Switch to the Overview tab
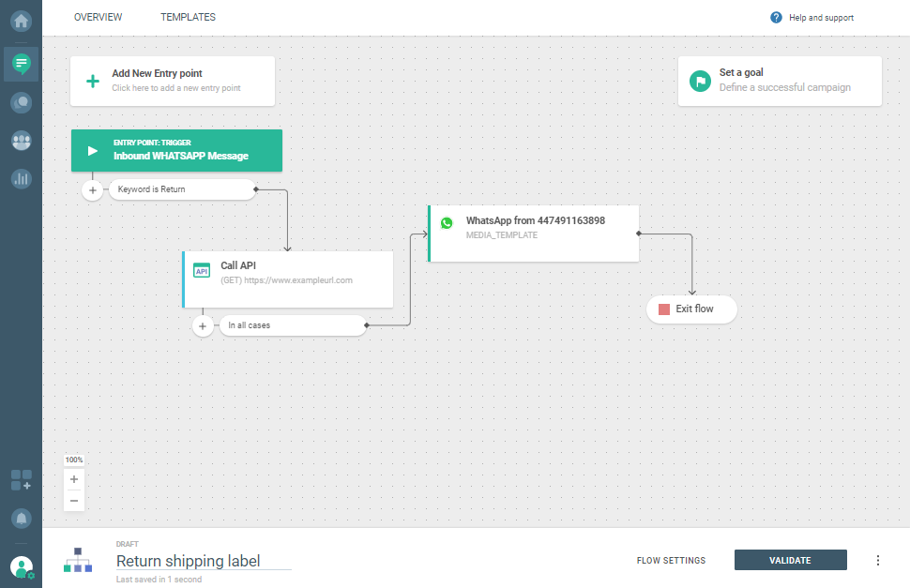The image size is (910, 588). 98,18
